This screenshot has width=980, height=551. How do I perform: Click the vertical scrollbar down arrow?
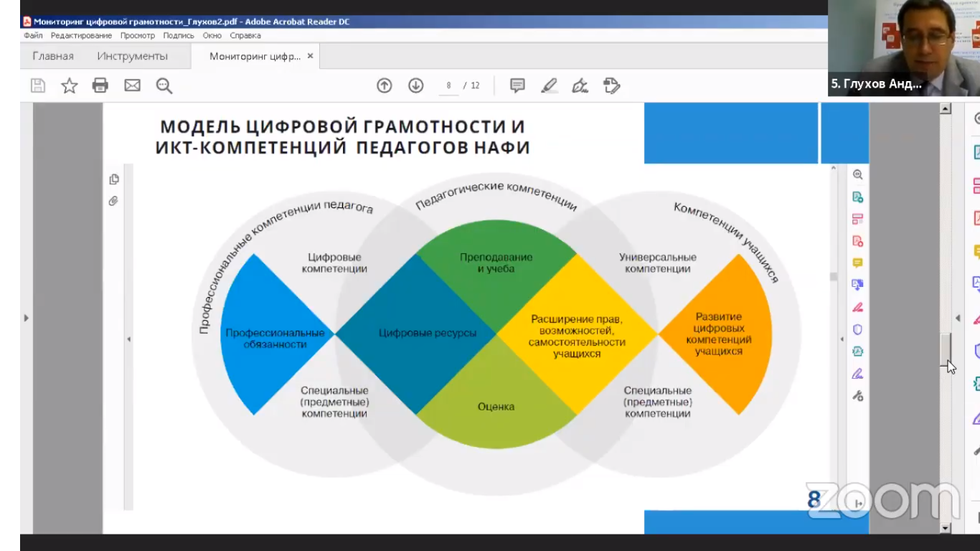pyautogui.click(x=946, y=528)
